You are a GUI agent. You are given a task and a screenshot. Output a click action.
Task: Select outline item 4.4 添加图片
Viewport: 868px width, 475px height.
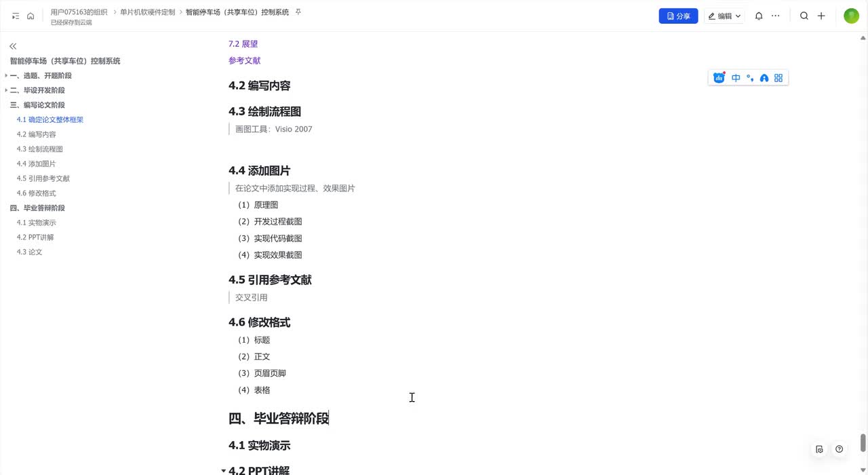[37, 164]
